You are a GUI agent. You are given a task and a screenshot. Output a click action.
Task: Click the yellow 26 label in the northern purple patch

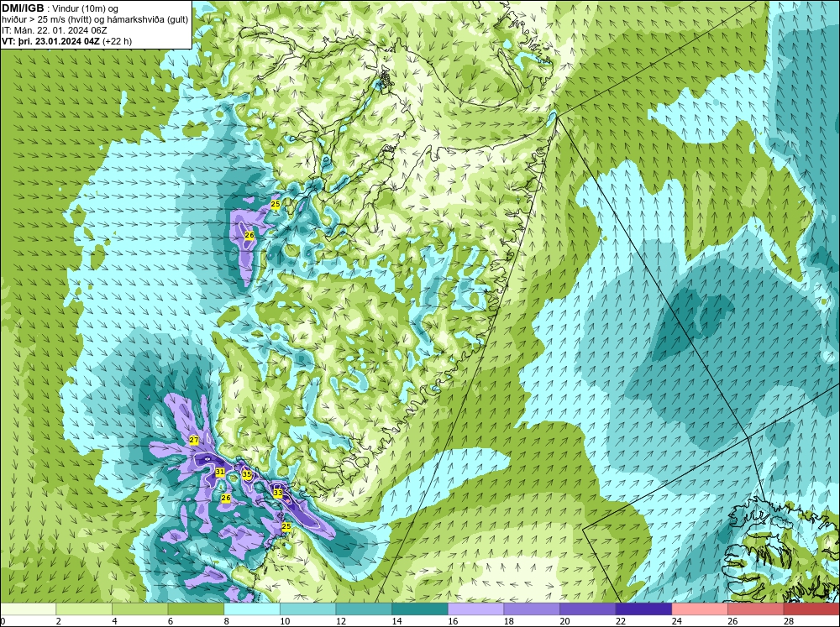(x=249, y=234)
